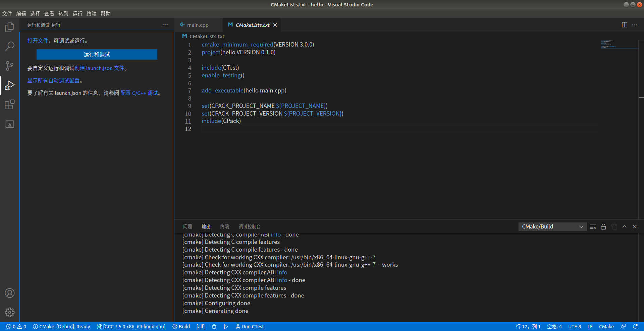The height and width of the screenshot is (331, 644).
Task: Click the 配置 C/C++ 调试 link
Action: 139,93
